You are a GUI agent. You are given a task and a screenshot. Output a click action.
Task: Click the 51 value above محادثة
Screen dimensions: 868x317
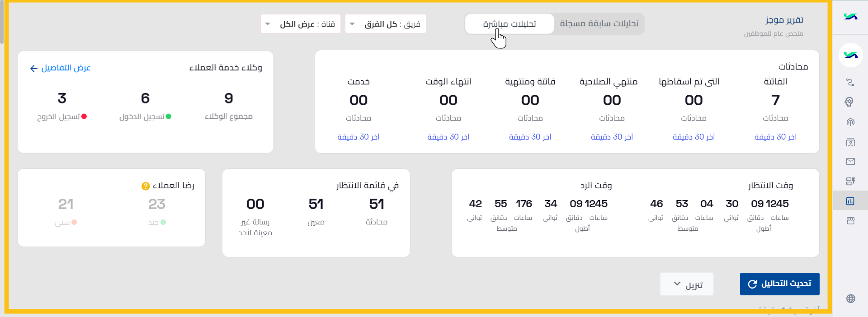(x=377, y=204)
